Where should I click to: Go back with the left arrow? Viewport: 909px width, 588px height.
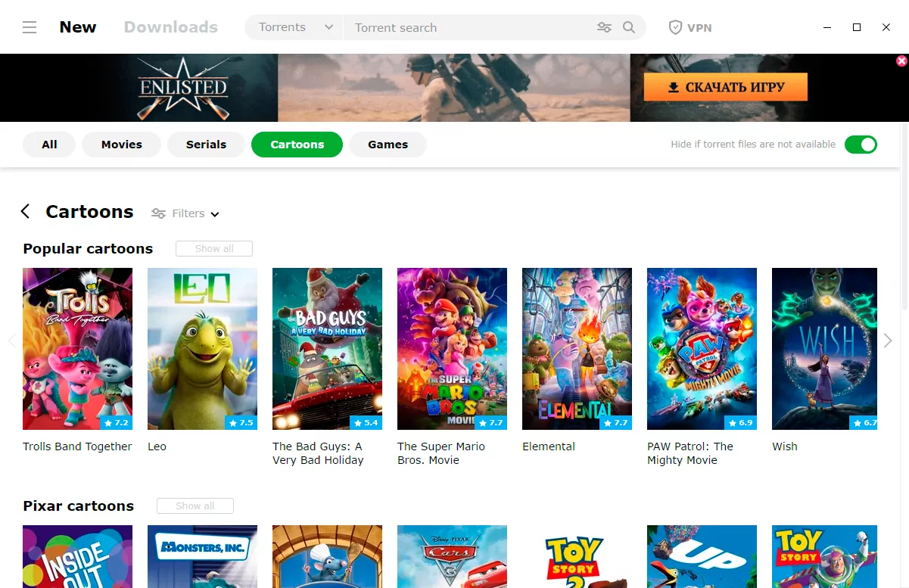[25, 212]
